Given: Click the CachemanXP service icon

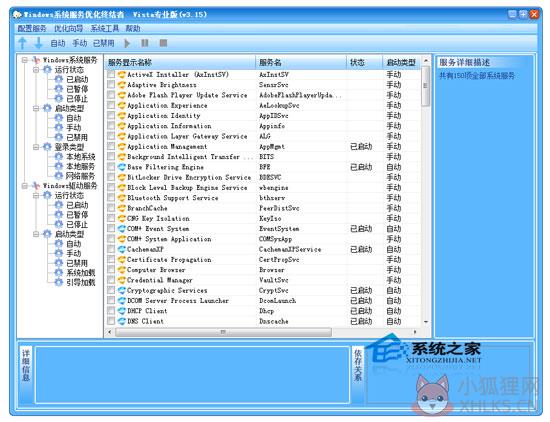Looking at the screenshot, I should point(121,249).
